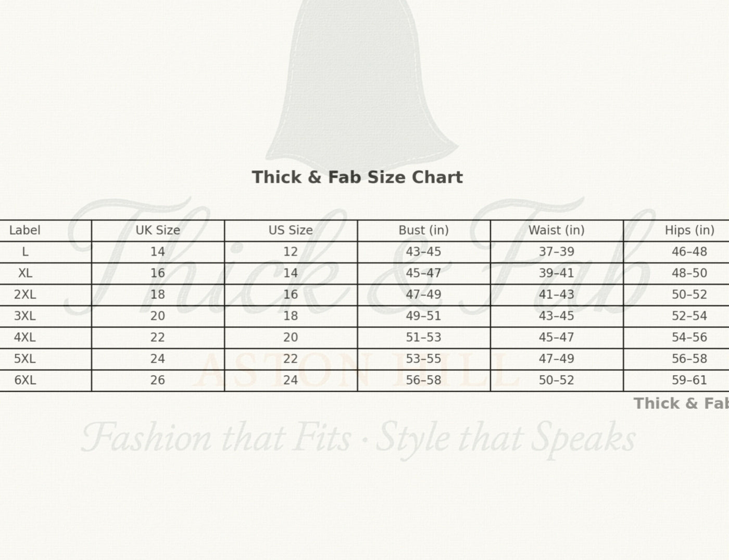This screenshot has height=560, width=729.
Task: Click the "2XL" label cell
Action: point(25,295)
